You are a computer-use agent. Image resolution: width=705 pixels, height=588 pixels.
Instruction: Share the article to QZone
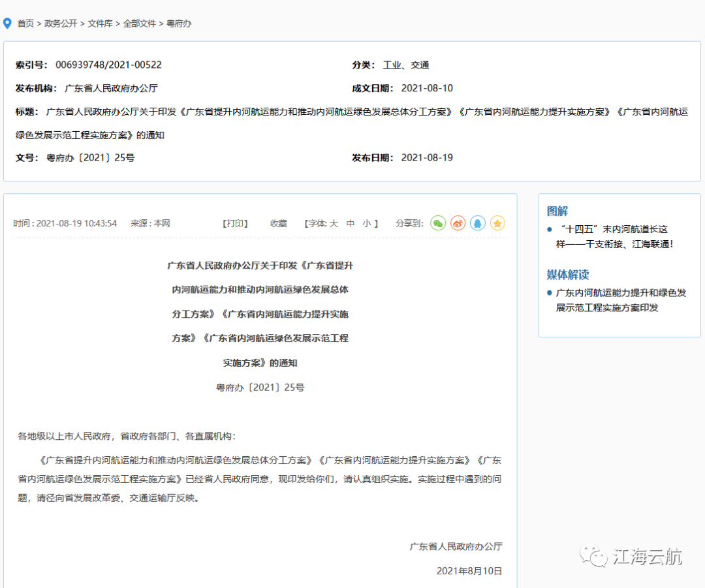click(x=497, y=223)
